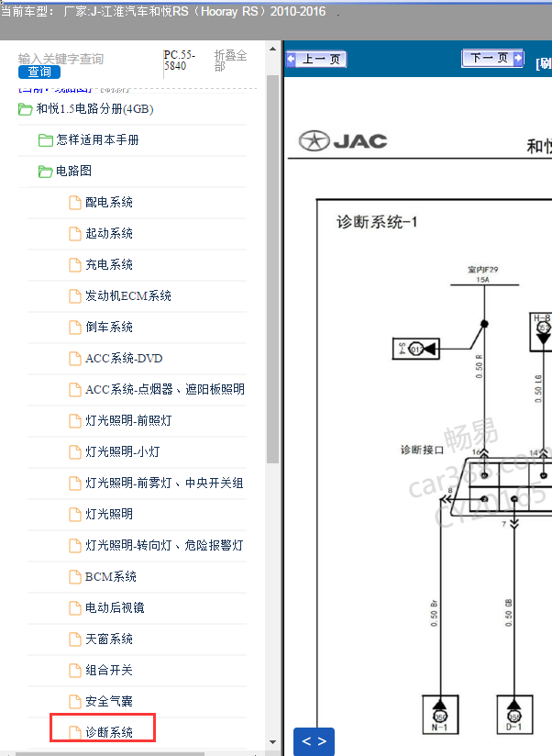
Task: Open 天窗系统 document
Action: 109,639
